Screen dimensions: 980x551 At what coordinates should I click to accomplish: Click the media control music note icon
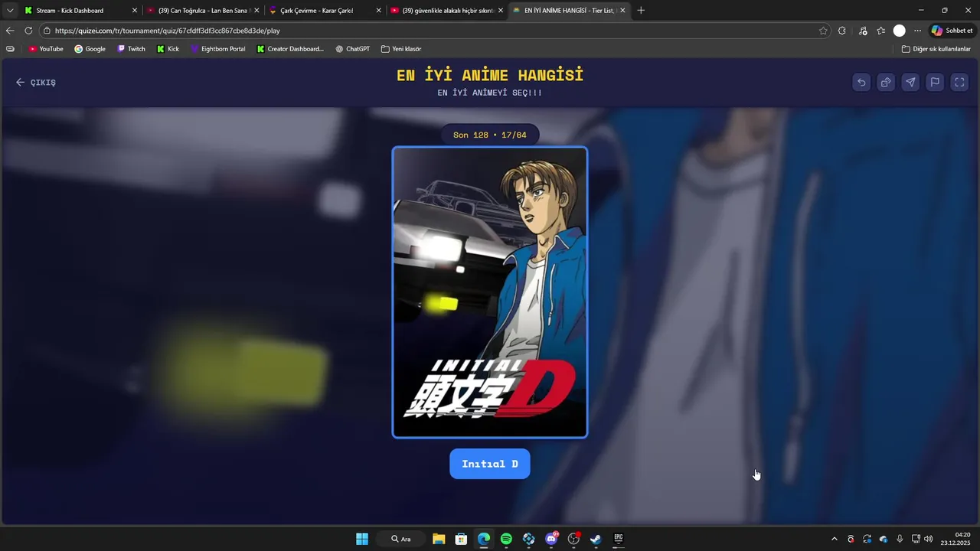coord(863,31)
